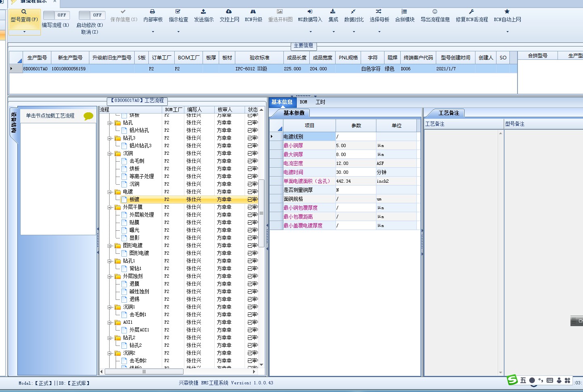Click the 修复ECN丢流程 wrench icon
The height and width of the screenshot is (392, 583).
[471, 12]
